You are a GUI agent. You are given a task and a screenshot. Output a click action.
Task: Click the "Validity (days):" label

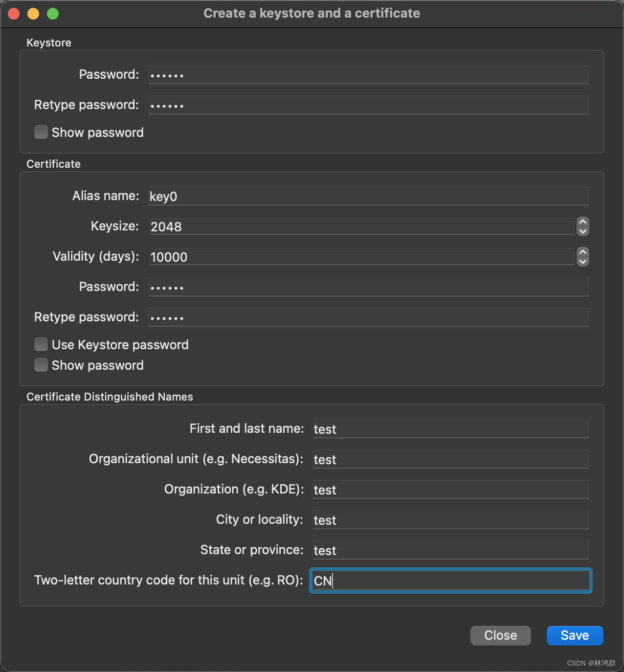click(x=96, y=256)
